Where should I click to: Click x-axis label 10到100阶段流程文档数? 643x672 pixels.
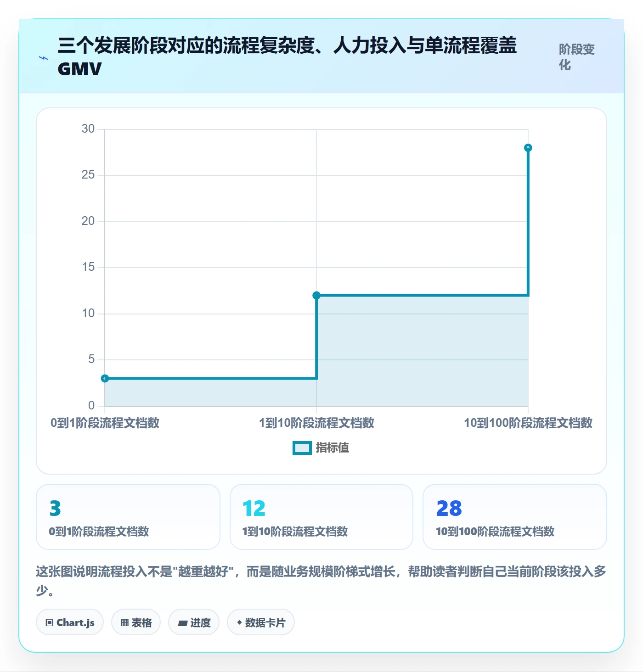pos(528,423)
